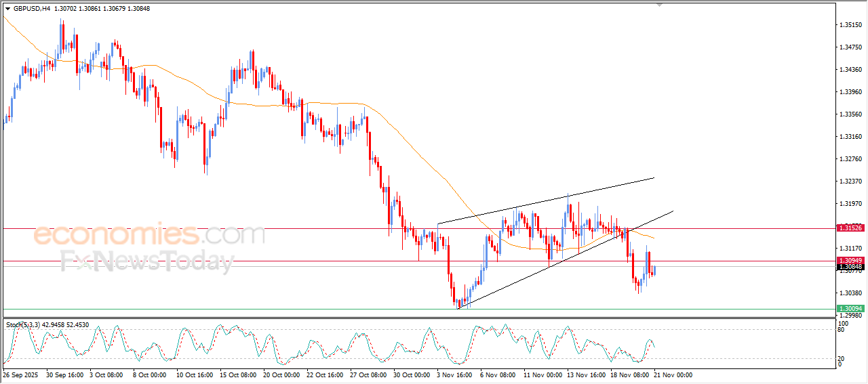Viewport: 868px width, 384px height.
Task: Click the black 1.30848 current price tag
Action: click(x=850, y=268)
